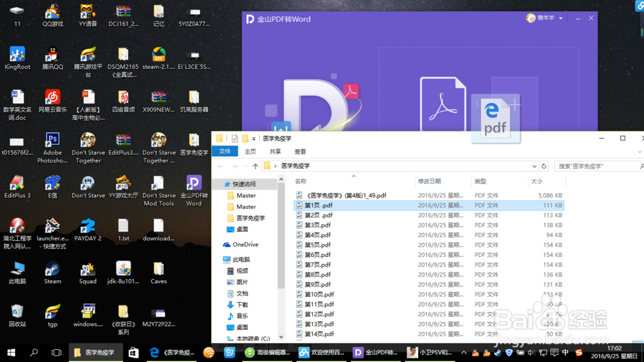Select the KingRoot desktop icon
Viewport: 644px width, 362px height.
pos(17,58)
